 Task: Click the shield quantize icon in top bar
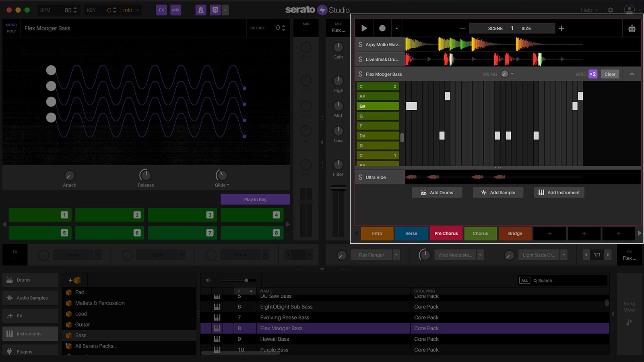[215, 10]
